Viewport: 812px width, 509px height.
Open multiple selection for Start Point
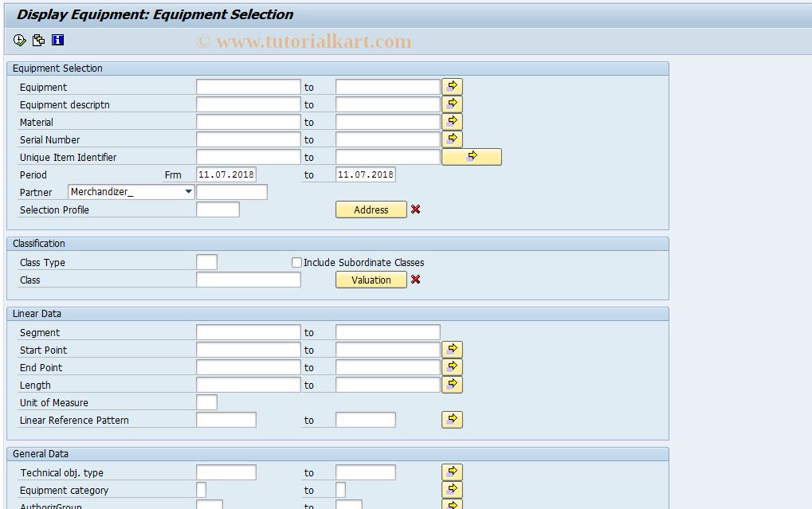pos(451,349)
